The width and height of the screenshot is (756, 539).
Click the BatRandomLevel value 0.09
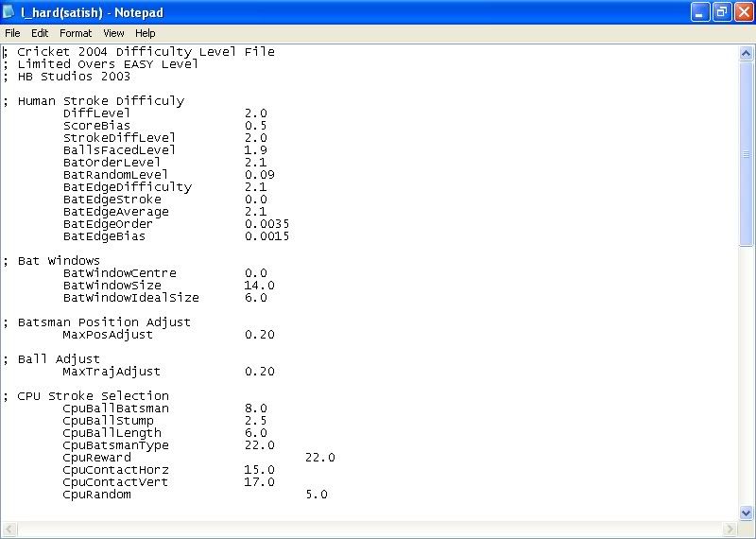coord(259,175)
